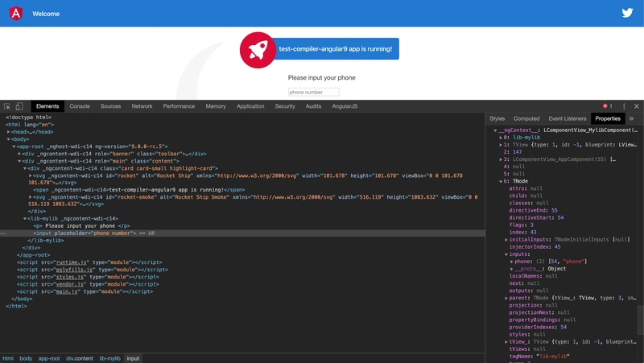
Task: Expand the rocket-smoke svg node
Action: click(30, 197)
